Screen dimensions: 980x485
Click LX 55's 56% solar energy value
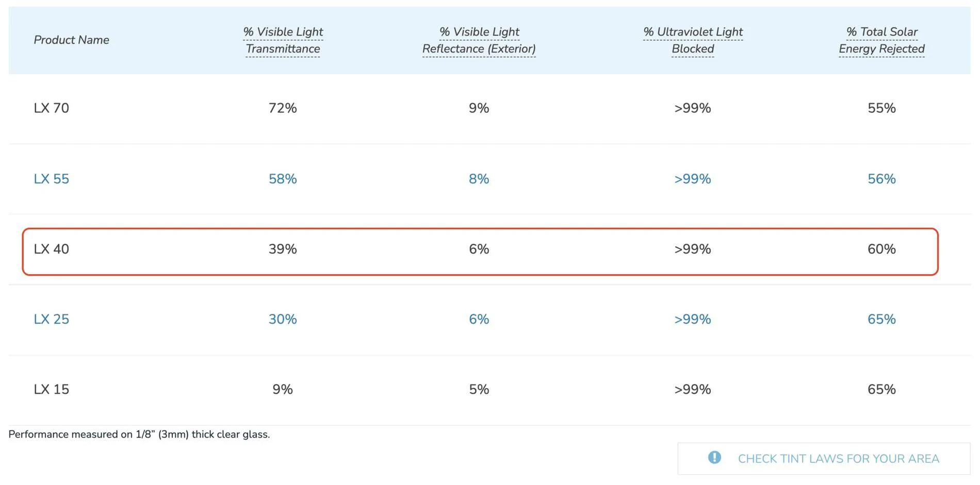(881, 179)
